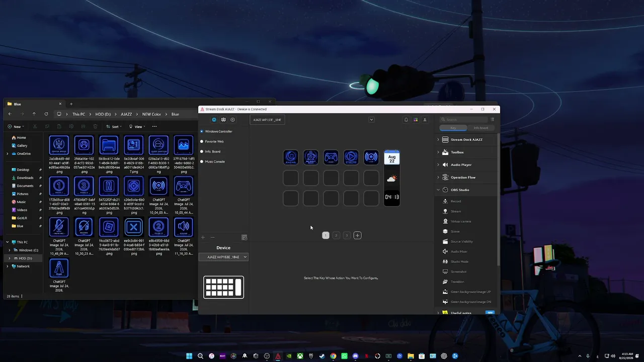The image size is (644, 362).
Task: Open the Sort dropdown in File Explorer
Action: [x=113, y=127]
